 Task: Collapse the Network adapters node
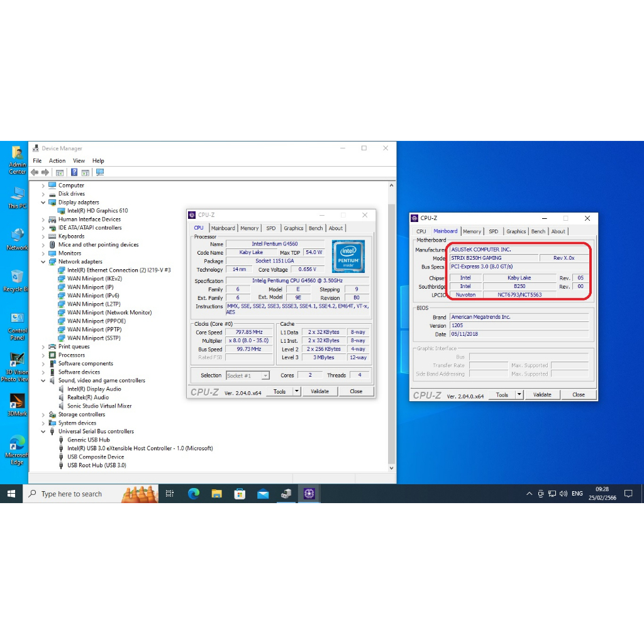[x=43, y=262]
